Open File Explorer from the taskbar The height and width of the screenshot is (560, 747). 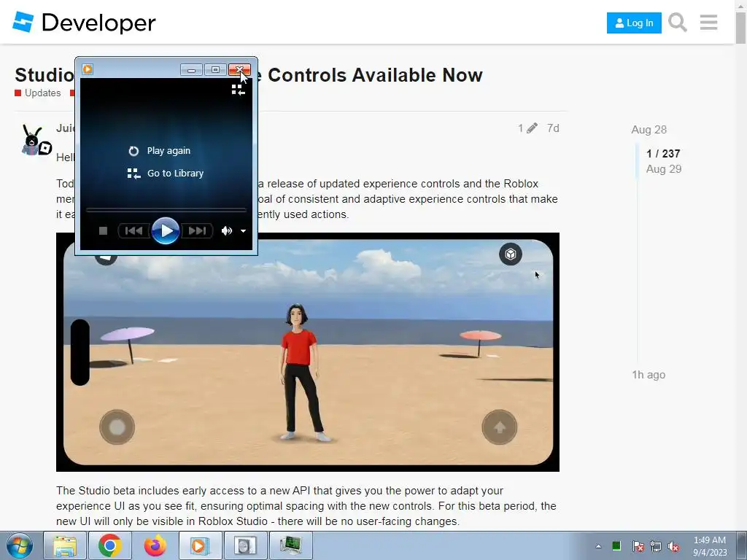pos(65,545)
